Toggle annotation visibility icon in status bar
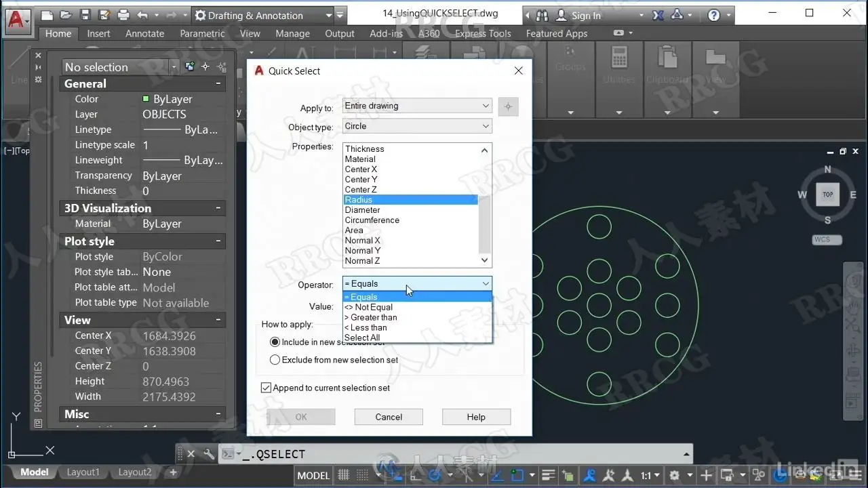868x488 pixels. pyautogui.click(x=589, y=476)
